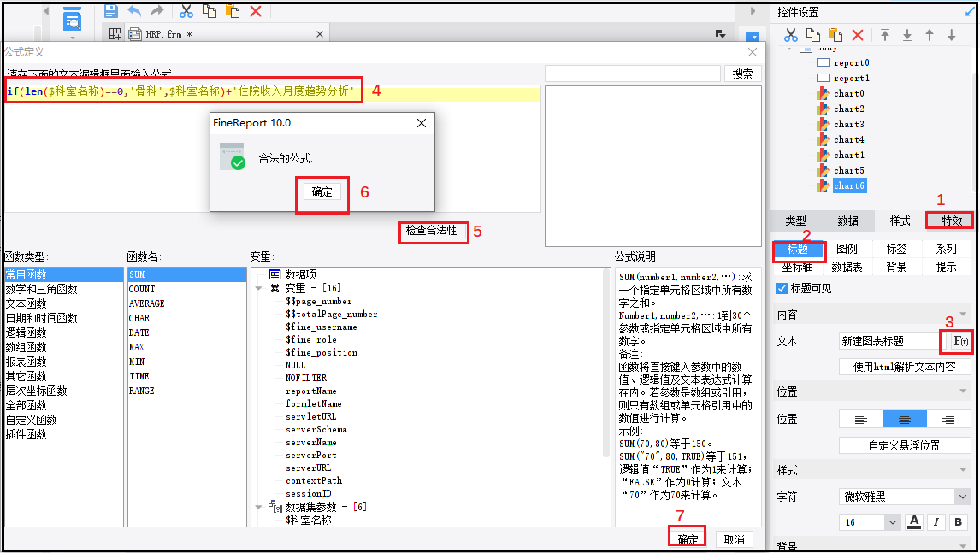
Task: Select AVERAGE in the function name list
Action: pos(146,303)
